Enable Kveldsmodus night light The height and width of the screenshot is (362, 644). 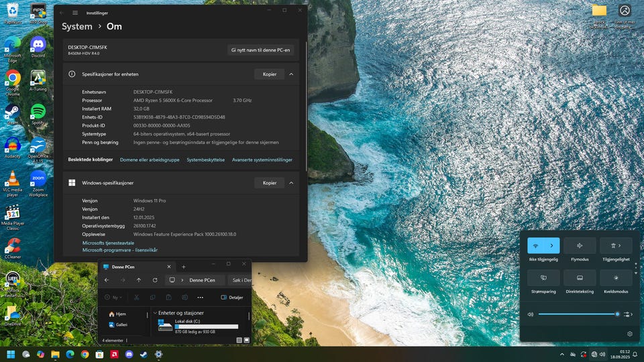click(x=616, y=278)
